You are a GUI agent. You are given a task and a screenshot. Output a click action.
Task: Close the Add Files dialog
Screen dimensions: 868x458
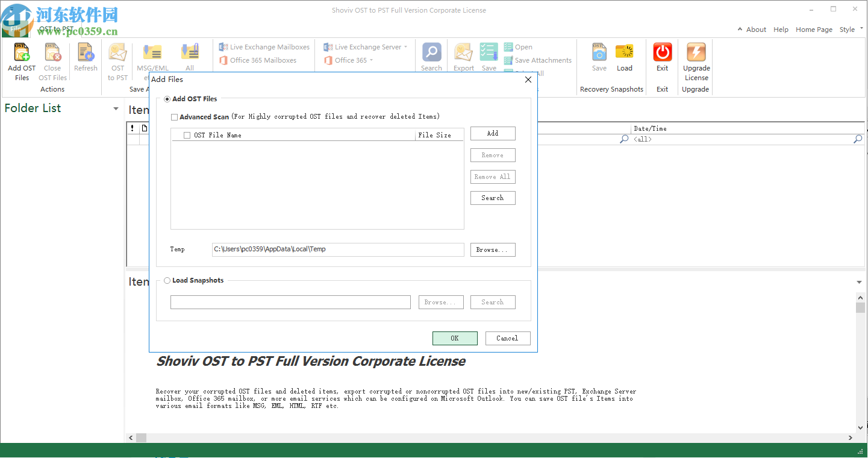tap(528, 80)
